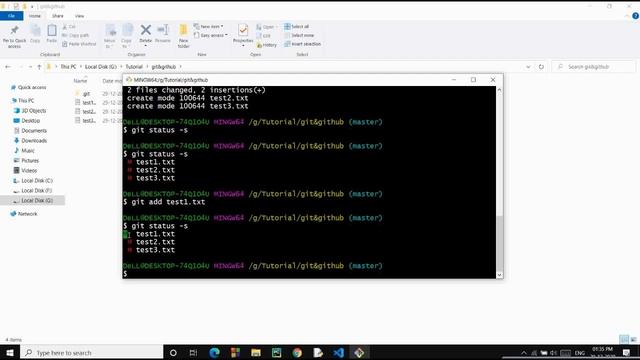Select Downloads in navigation pane
Viewport: 640px width, 360px height.
pos(30,141)
